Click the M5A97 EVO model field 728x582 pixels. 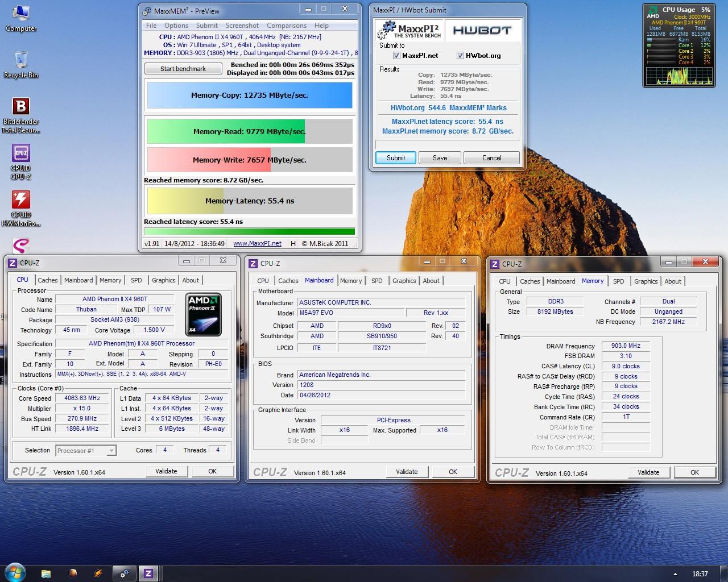(350, 313)
